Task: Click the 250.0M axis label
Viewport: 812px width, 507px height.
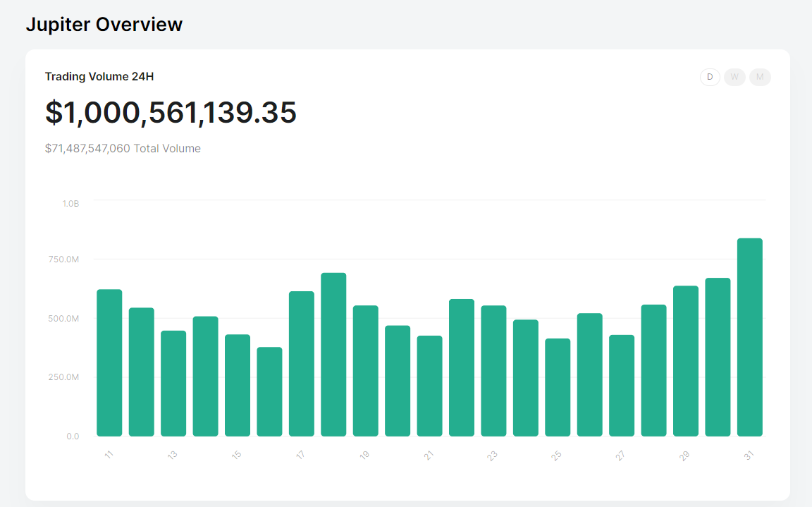Action: pos(63,377)
